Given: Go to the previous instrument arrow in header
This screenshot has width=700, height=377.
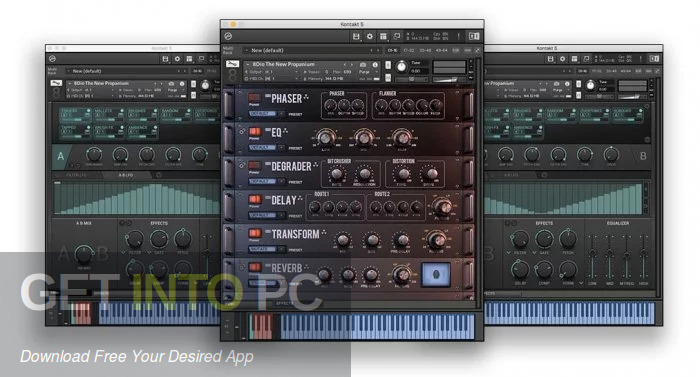Looking at the screenshot, I should tap(344, 65).
